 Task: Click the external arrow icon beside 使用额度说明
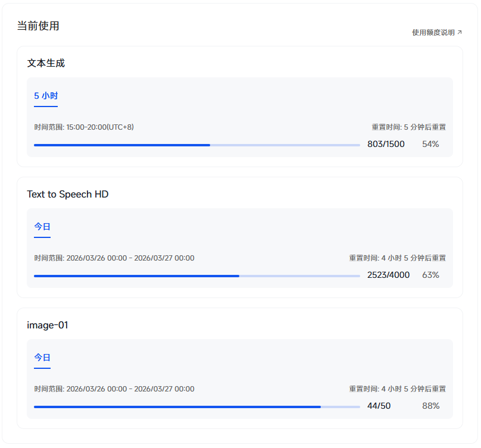[x=459, y=33]
